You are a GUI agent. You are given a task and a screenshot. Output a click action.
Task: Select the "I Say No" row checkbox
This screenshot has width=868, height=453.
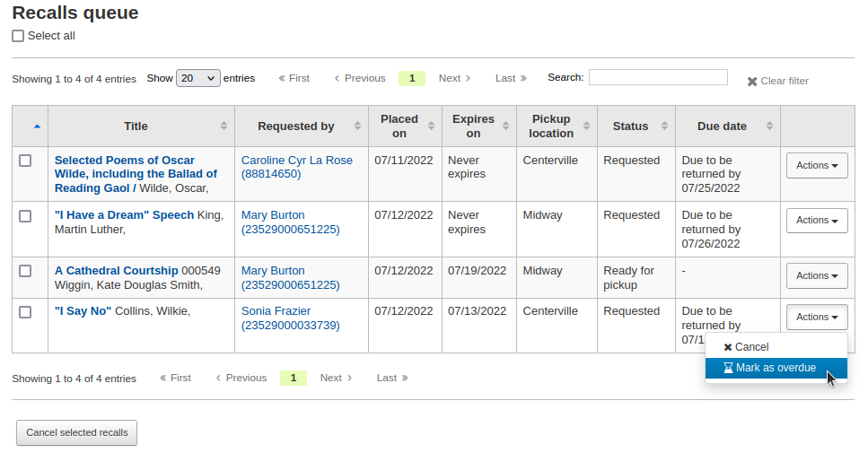[x=25, y=312]
